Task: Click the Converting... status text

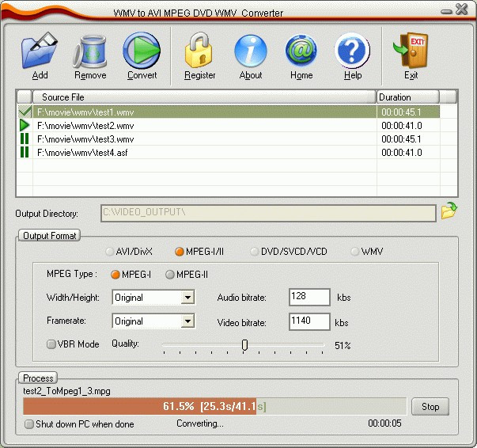Action: (x=200, y=423)
